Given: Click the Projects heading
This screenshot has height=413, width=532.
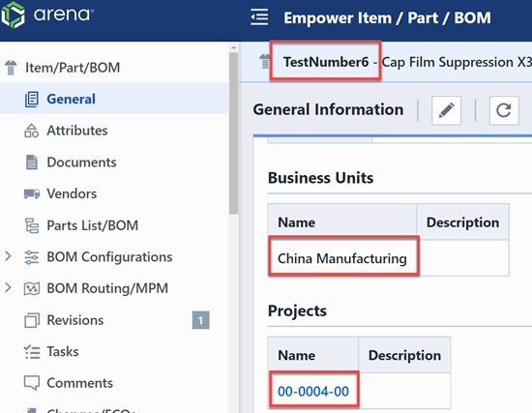Looking at the screenshot, I should tap(297, 310).
